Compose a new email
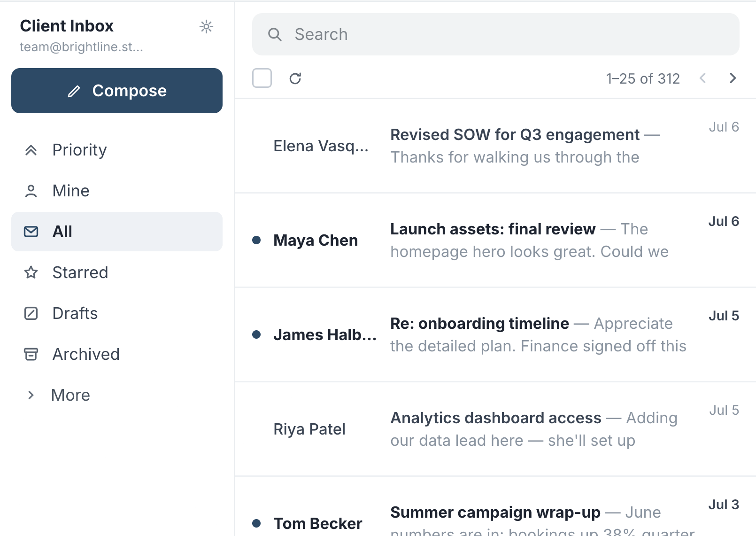 [117, 91]
